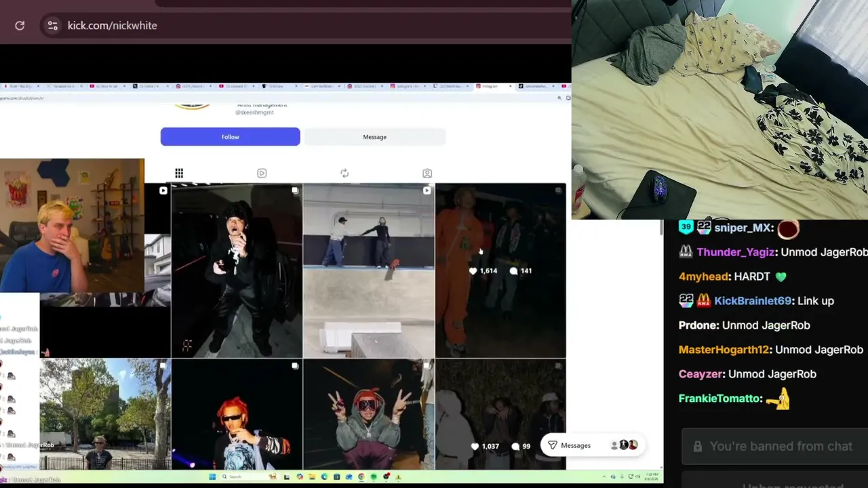Open the night group post with 1,037 likes
The height and width of the screenshot is (488, 868).
click(500, 414)
